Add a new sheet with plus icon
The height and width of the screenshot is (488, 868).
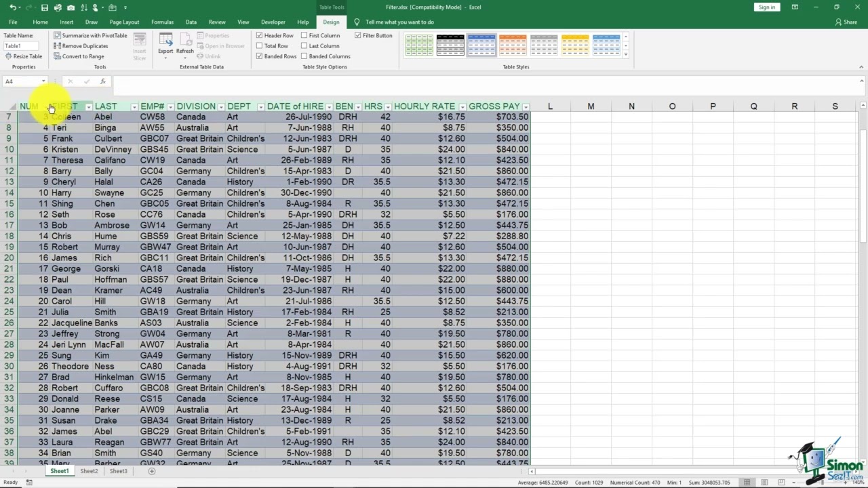tap(152, 471)
